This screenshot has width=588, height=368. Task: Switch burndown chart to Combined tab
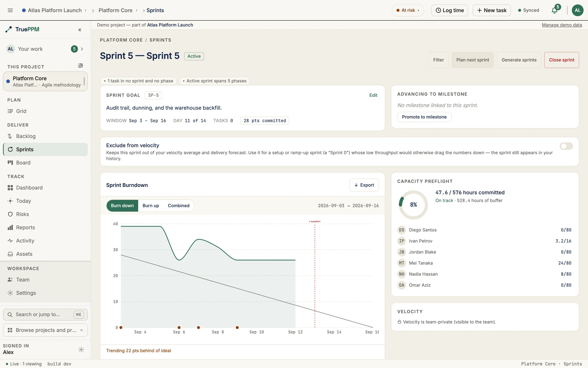pyautogui.click(x=179, y=206)
